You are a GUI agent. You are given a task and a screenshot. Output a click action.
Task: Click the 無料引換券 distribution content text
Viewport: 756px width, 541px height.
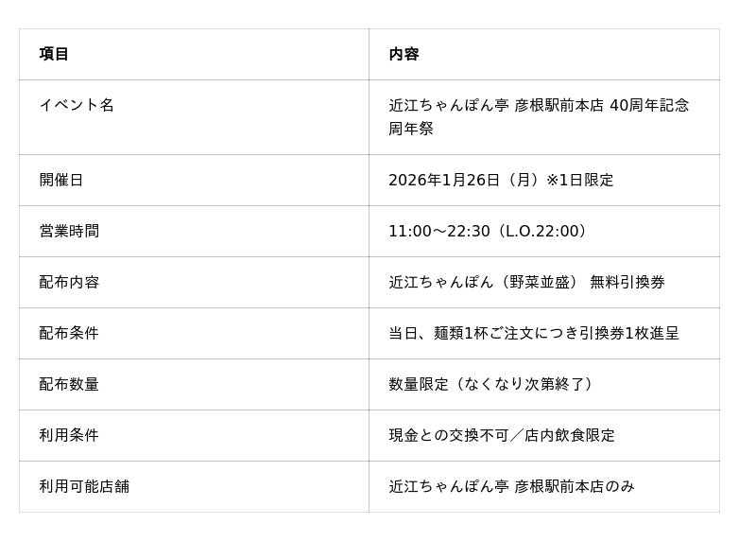(x=627, y=282)
